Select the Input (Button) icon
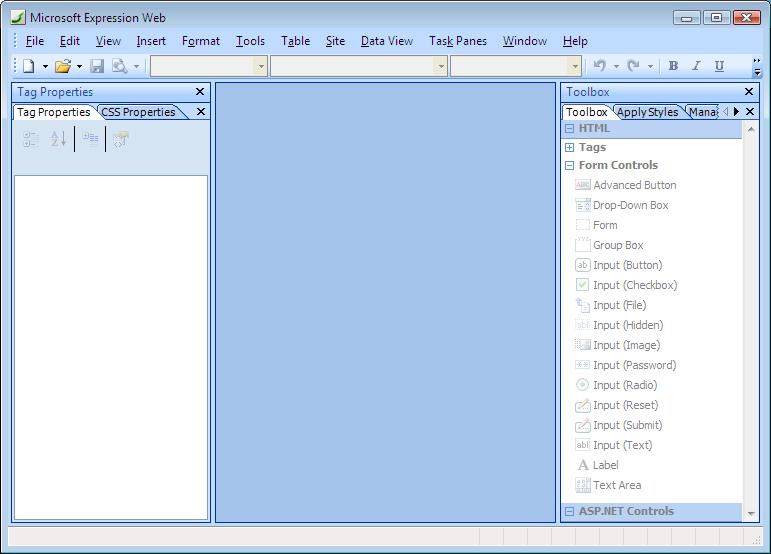This screenshot has width=771, height=554. coord(583,265)
